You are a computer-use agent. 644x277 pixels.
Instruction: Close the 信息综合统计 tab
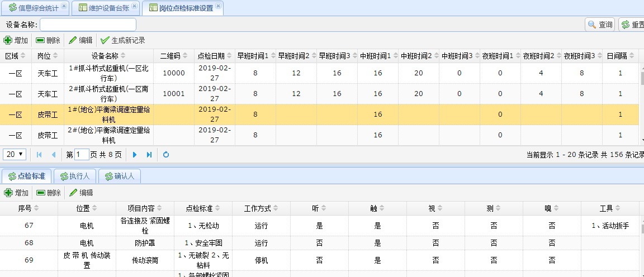pyautogui.click(x=64, y=6)
